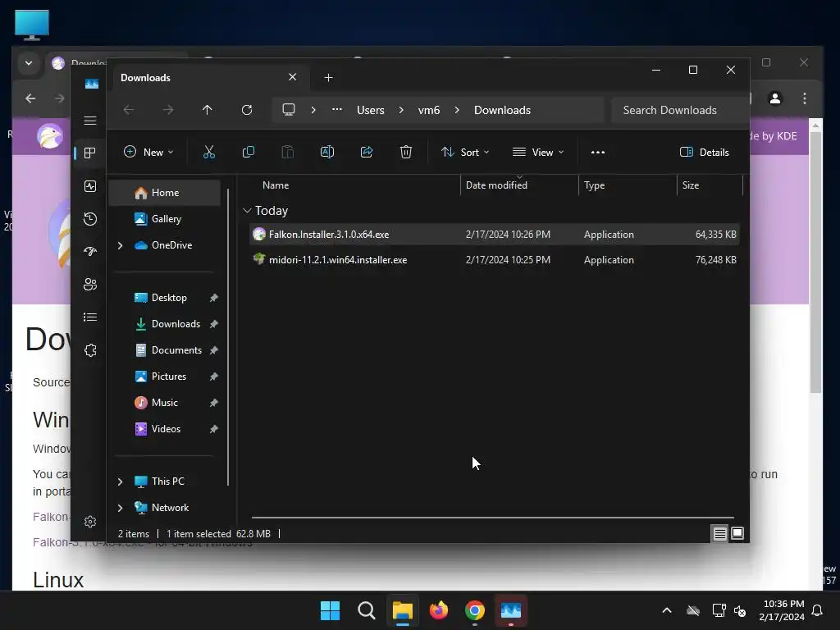Screen dimensions: 840x630
Task: Click the Share icon in toolbar
Action: pos(367,152)
